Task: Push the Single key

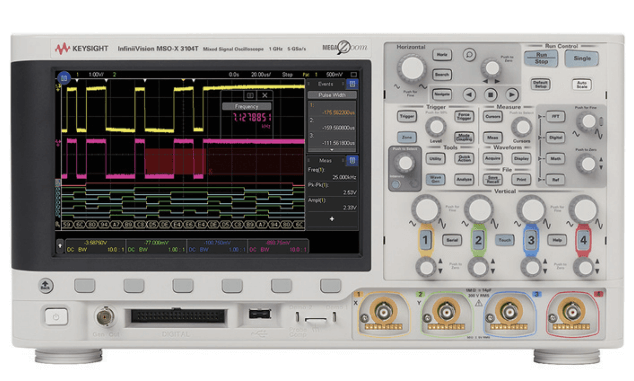Action: pyautogui.click(x=582, y=58)
